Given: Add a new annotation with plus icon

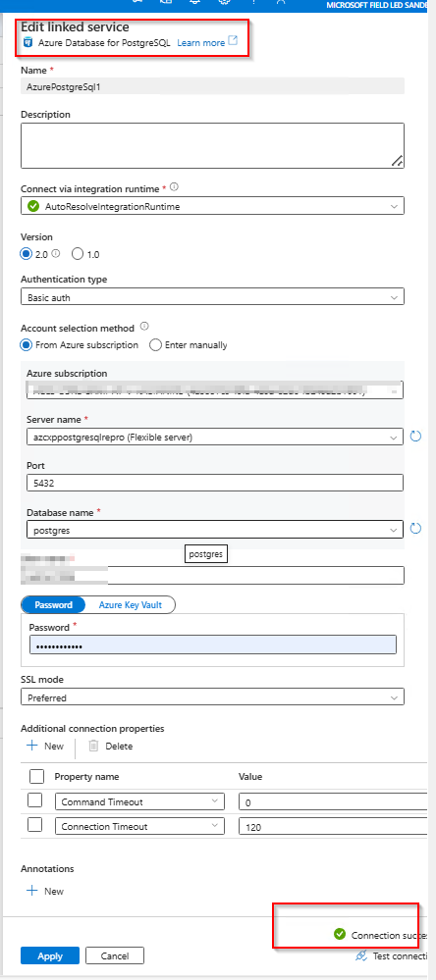Looking at the screenshot, I should point(31,892).
